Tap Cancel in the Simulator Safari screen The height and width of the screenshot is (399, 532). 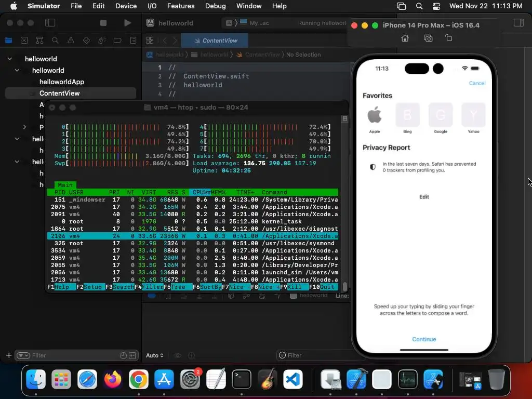click(x=477, y=83)
